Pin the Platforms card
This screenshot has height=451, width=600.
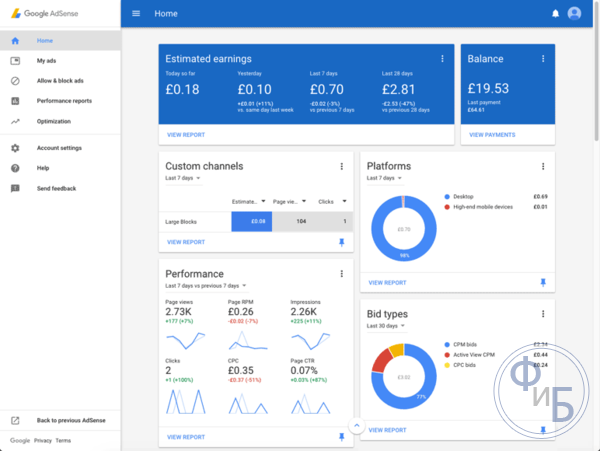[543, 283]
